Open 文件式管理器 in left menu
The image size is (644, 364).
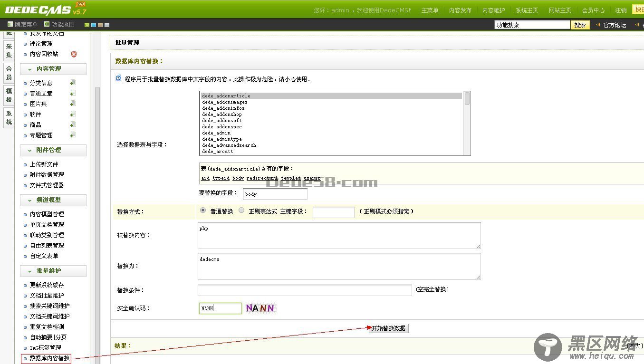pos(47,185)
